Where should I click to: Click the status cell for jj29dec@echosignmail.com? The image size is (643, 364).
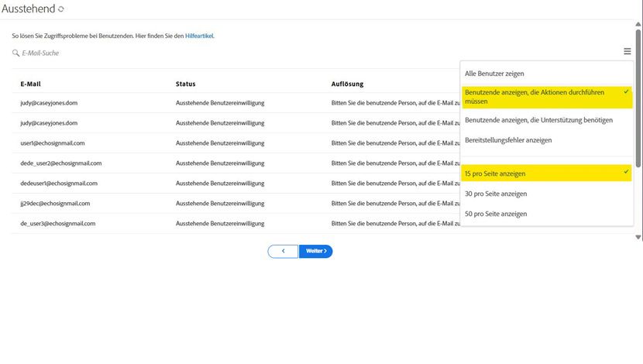tap(220, 204)
